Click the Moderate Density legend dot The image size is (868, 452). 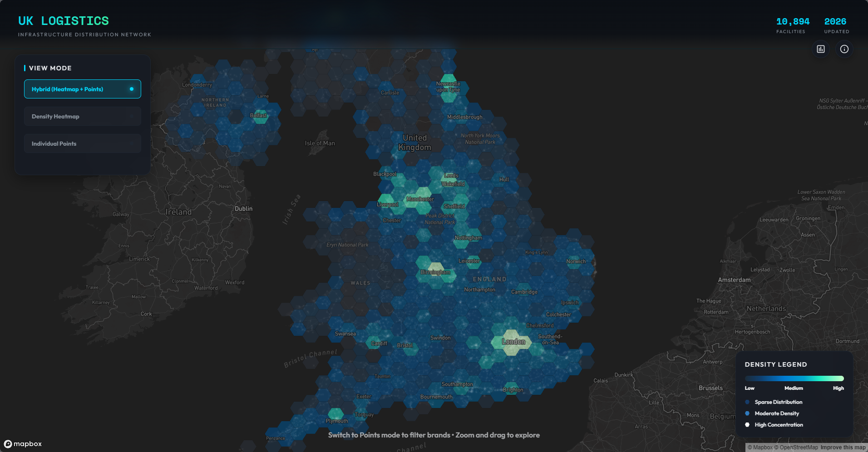tap(747, 413)
